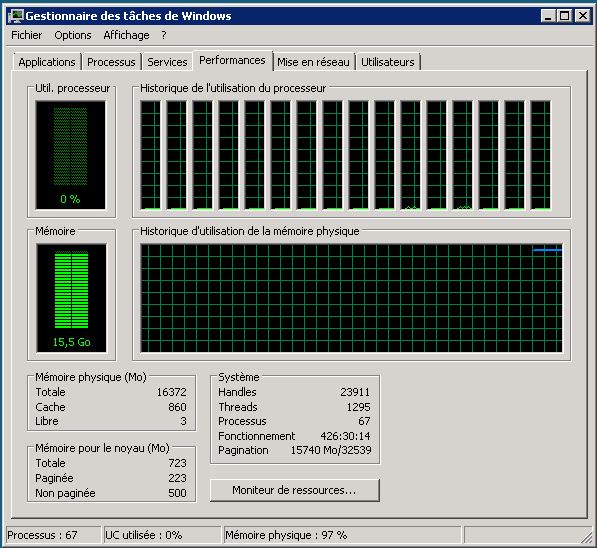Viewport: 597px width, 548px height.
Task: Click the Handles value 23911
Action: (355, 392)
